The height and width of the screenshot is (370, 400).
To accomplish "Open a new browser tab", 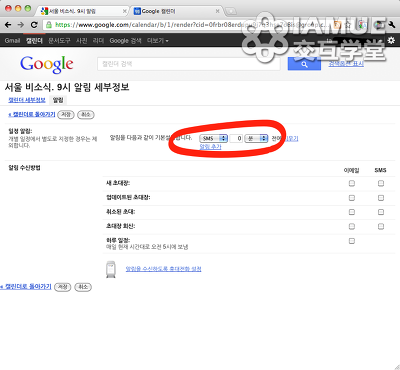I will coord(231,12).
